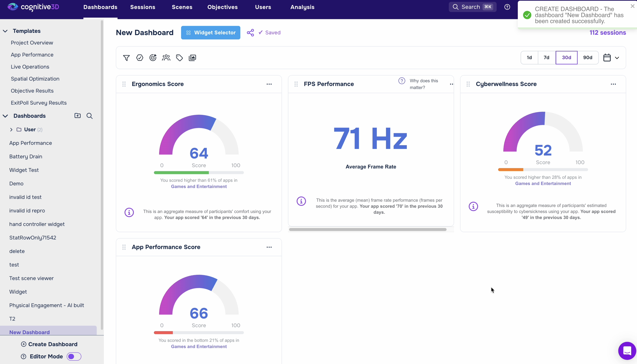Click the Widget Selector button
This screenshot has height=364, width=637.
point(211,33)
